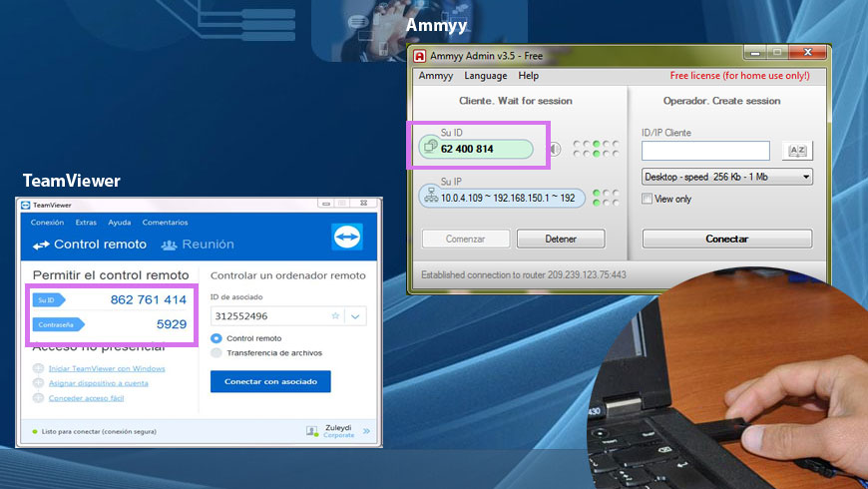
Task: Click the network icon beside Su IP
Action: pos(431,196)
